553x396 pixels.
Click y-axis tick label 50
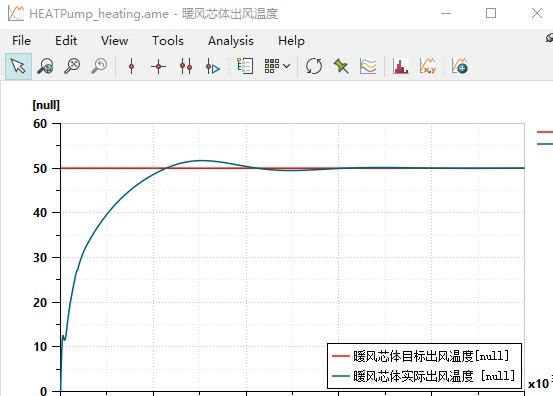click(40, 168)
